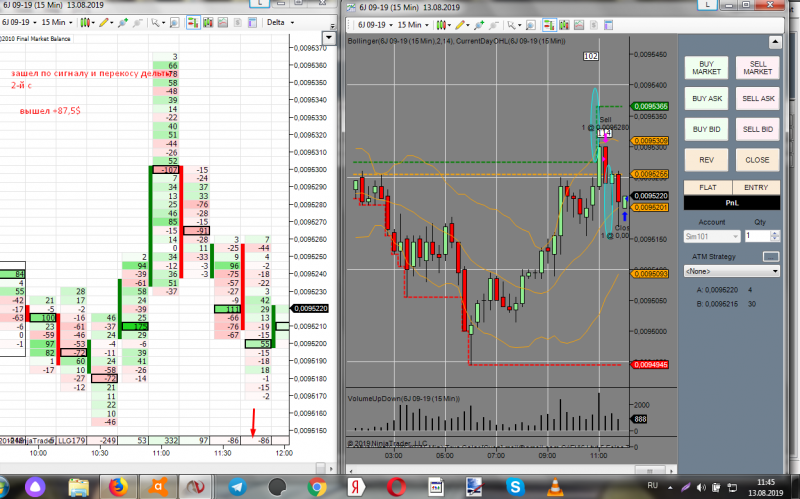The width and height of the screenshot is (800, 499).
Task: Open Telegram from the taskbar
Action: [237, 487]
